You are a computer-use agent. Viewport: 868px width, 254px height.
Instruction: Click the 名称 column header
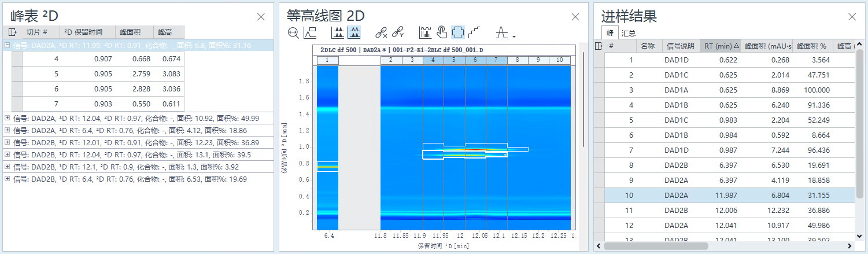[x=648, y=46]
